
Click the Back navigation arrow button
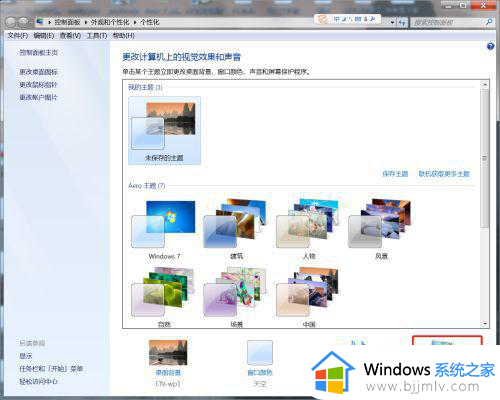(11, 22)
